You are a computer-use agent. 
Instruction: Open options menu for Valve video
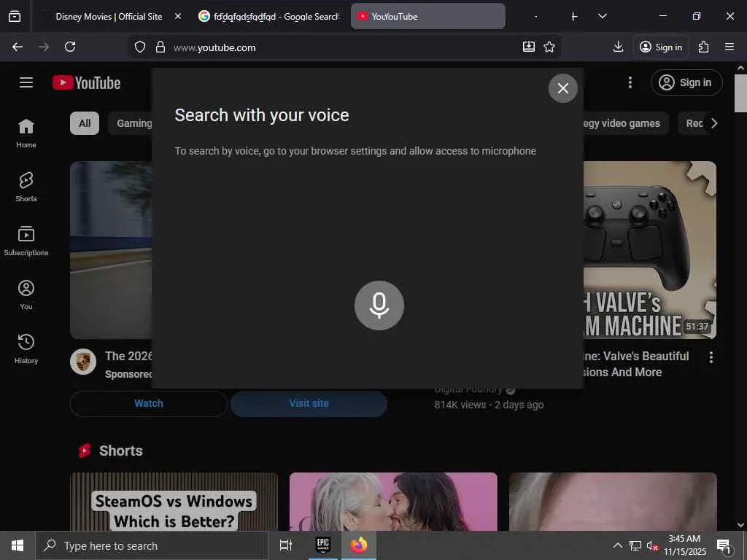pos(711,357)
